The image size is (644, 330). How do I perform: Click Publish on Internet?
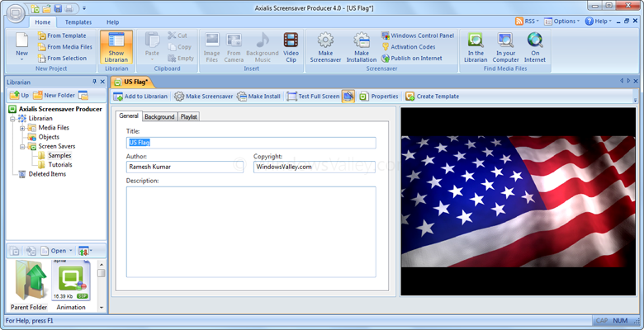[412, 59]
